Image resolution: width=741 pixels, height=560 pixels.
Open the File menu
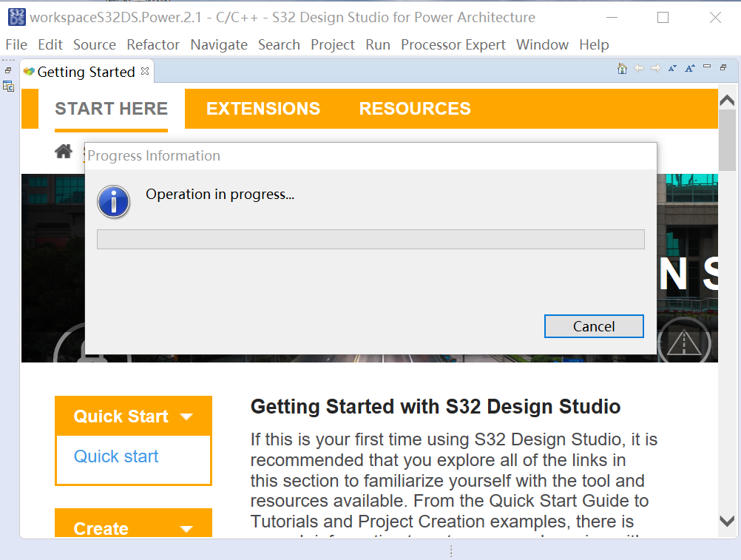pos(16,44)
